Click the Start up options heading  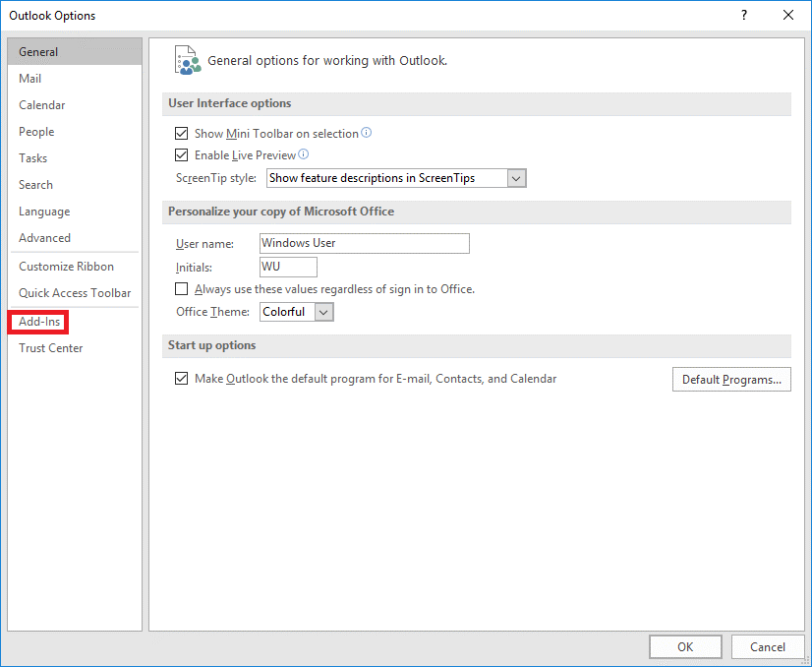(x=211, y=345)
